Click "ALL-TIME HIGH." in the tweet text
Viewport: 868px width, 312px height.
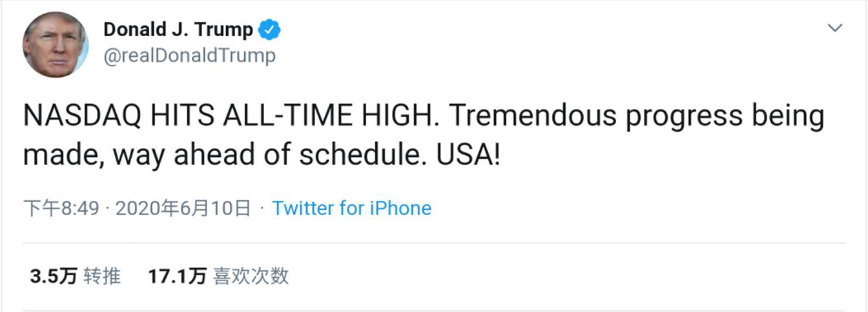coord(327,117)
